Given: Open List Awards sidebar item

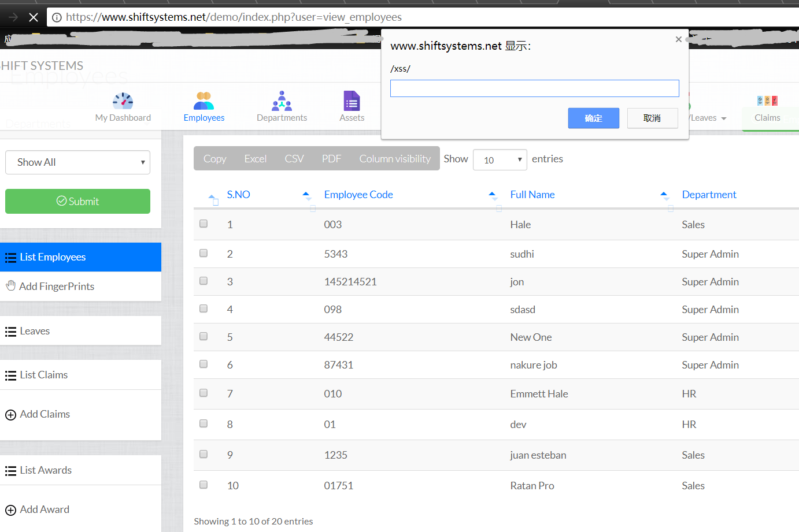Looking at the screenshot, I should pyautogui.click(x=80, y=470).
